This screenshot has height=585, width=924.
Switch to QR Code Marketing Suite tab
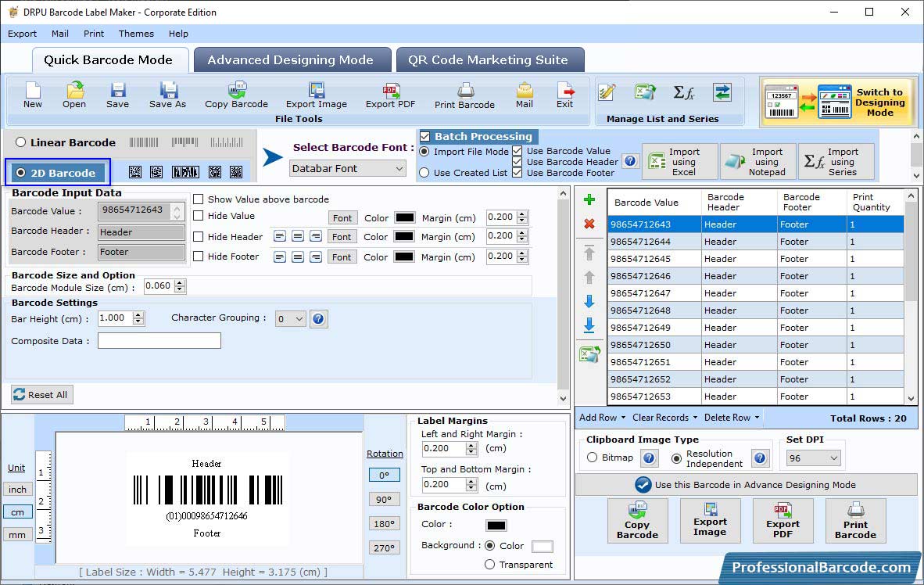[x=489, y=60]
